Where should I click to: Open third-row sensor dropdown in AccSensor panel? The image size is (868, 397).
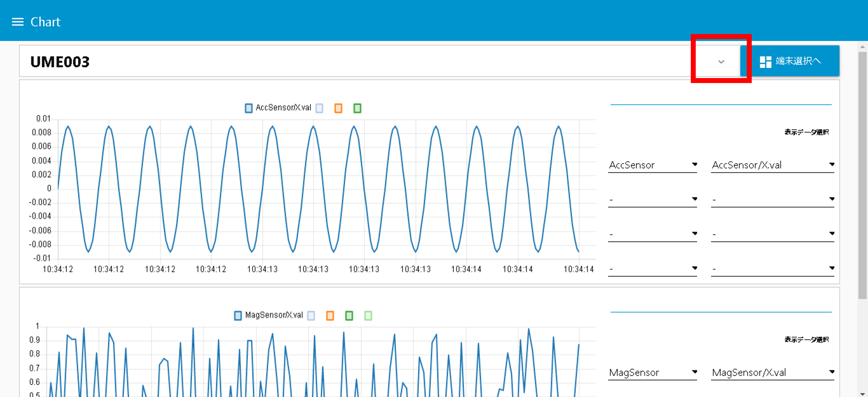pos(653,234)
